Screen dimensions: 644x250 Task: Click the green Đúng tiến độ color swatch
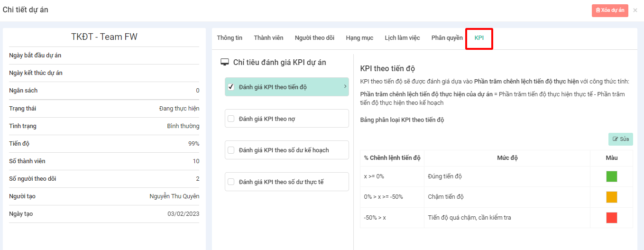[x=611, y=176]
